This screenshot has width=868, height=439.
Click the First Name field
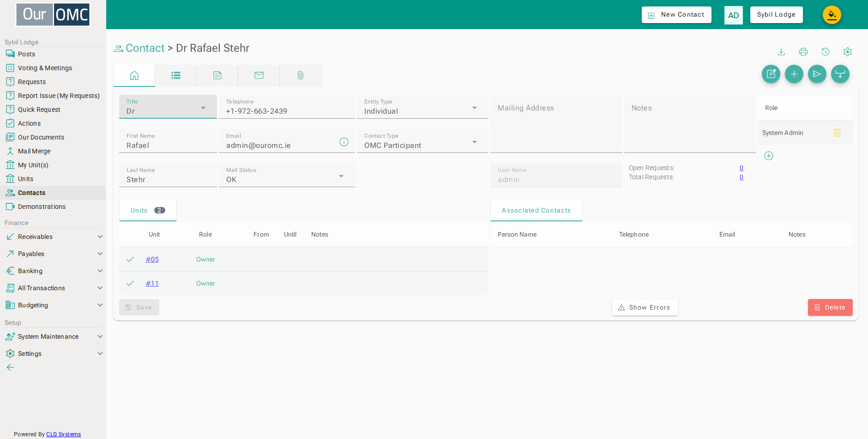pos(168,141)
